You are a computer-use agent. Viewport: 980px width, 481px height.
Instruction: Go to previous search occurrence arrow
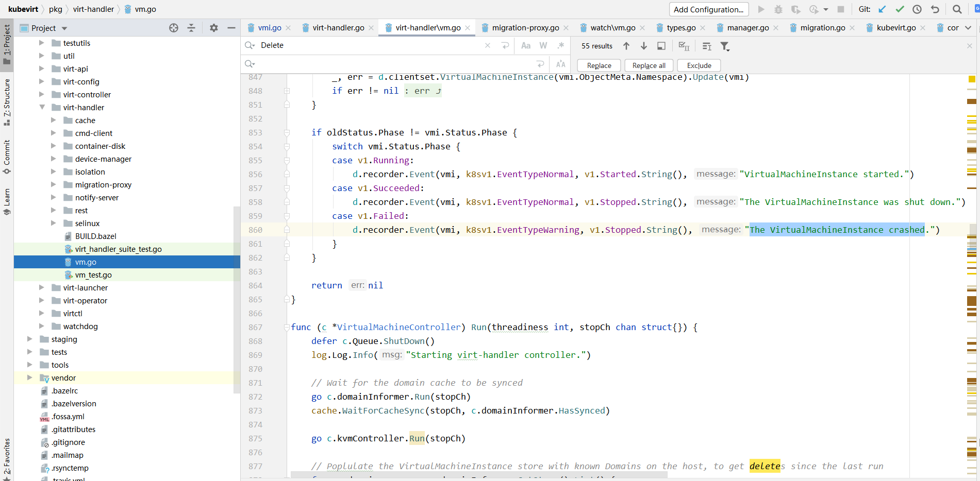(x=626, y=46)
